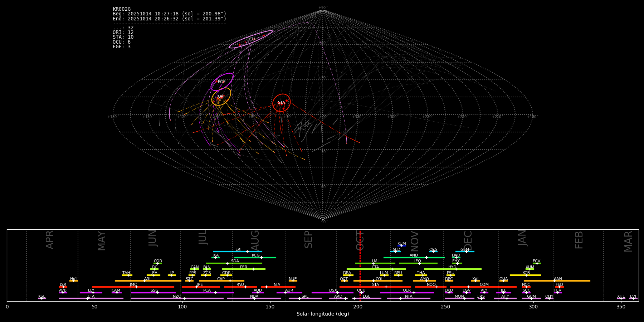Click the ORI orange bar in timeline

[378, 281]
